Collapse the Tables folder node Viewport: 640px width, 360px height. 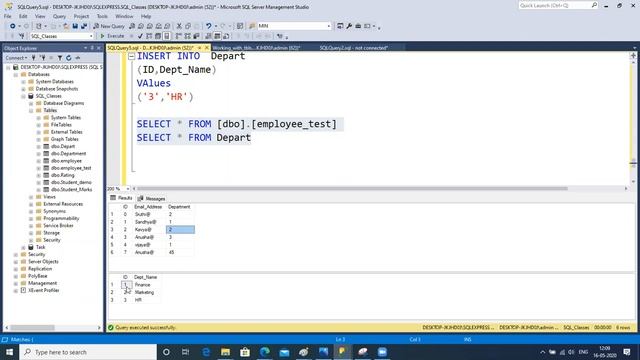click(x=31, y=110)
